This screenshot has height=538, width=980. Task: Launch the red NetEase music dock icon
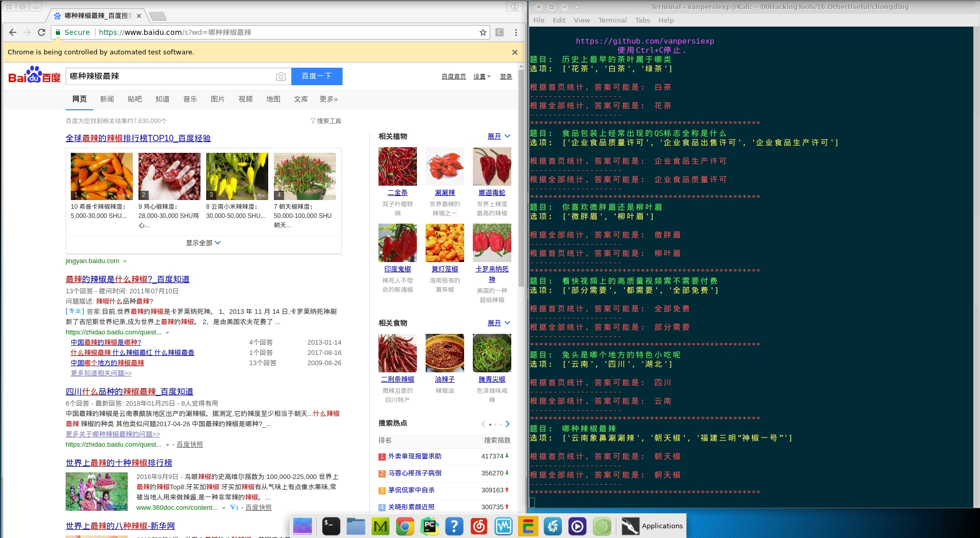coord(478,526)
